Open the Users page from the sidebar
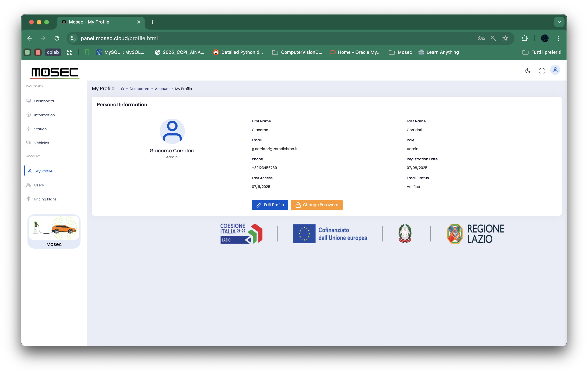This screenshot has width=588, height=374. coord(39,185)
